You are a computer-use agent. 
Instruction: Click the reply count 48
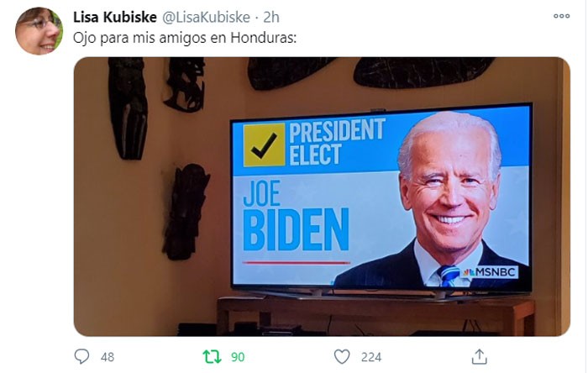coord(108,357)
